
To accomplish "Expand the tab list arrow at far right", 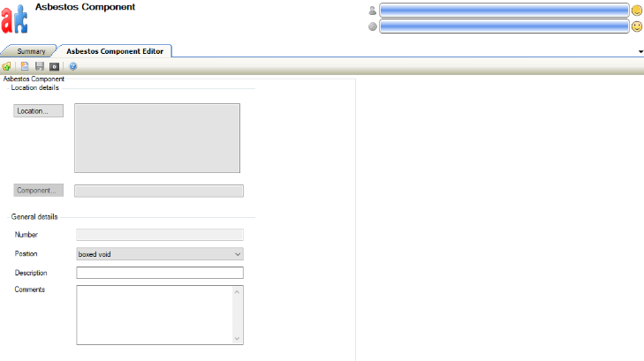I will pyautogui.click(x=639, y=52).
